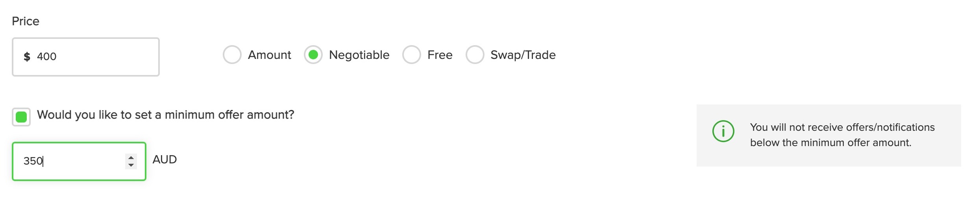
Task: Select the Amount radio button
Action: click(x=232, y=55)
